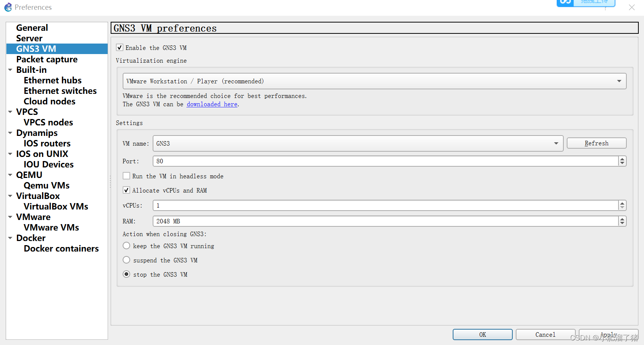Toggle Enable the GNS3 VM checkbox

click(x=120, y=47)
